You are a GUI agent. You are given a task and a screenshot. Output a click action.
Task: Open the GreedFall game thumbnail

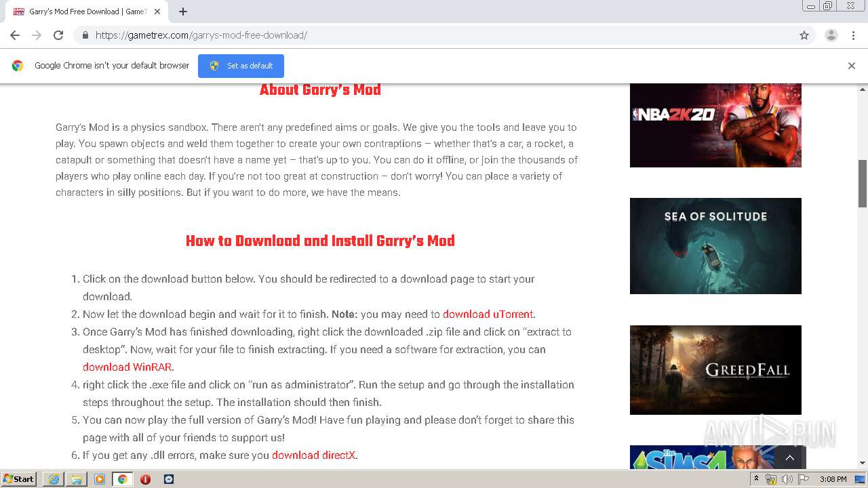[x=715, y=370]
